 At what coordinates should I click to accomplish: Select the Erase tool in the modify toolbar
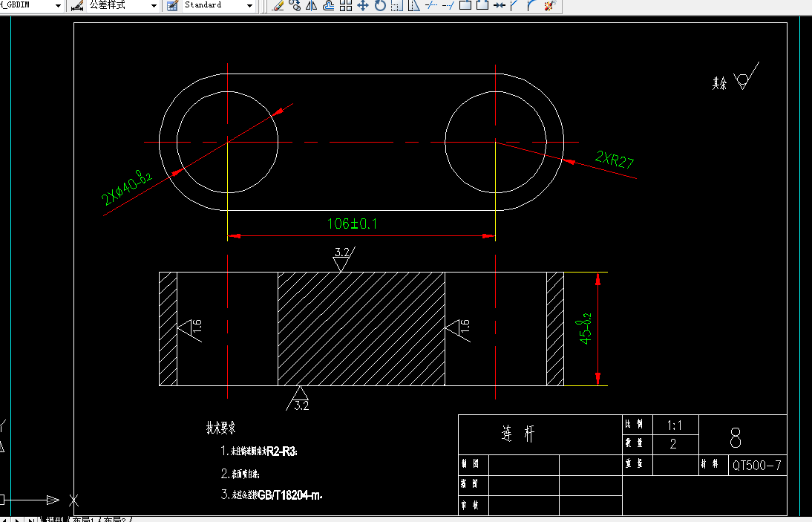point(278,6)
